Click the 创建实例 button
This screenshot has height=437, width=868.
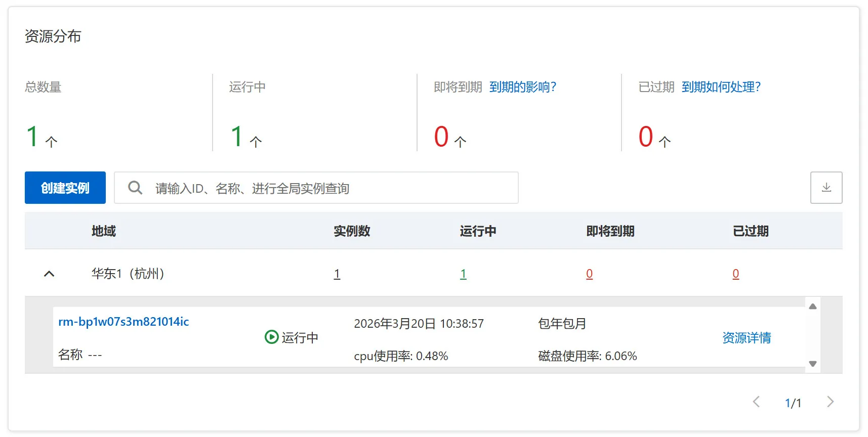[x=65, y=188]
